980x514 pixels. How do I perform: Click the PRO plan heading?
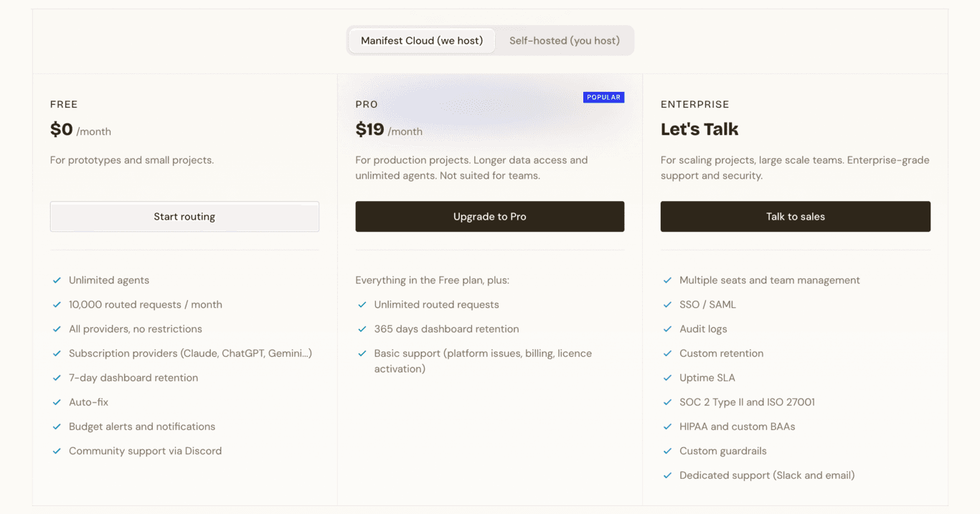(367, 105)
